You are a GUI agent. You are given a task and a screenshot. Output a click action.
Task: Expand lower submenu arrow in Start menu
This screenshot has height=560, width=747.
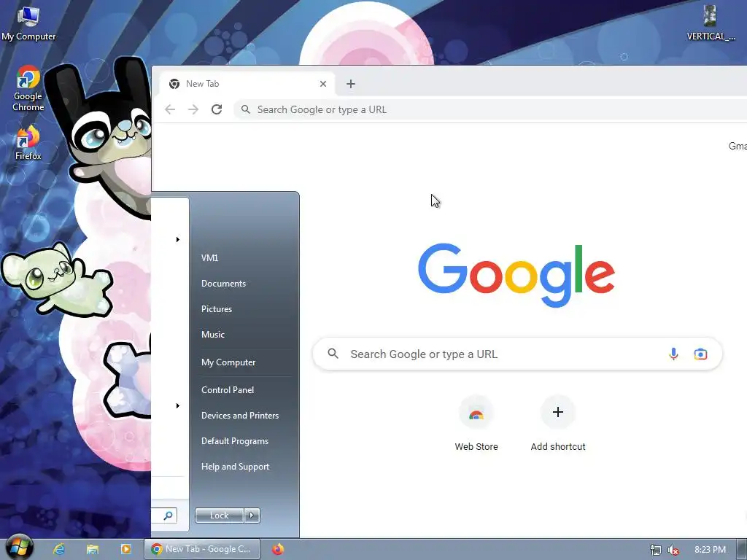[178, 405]
